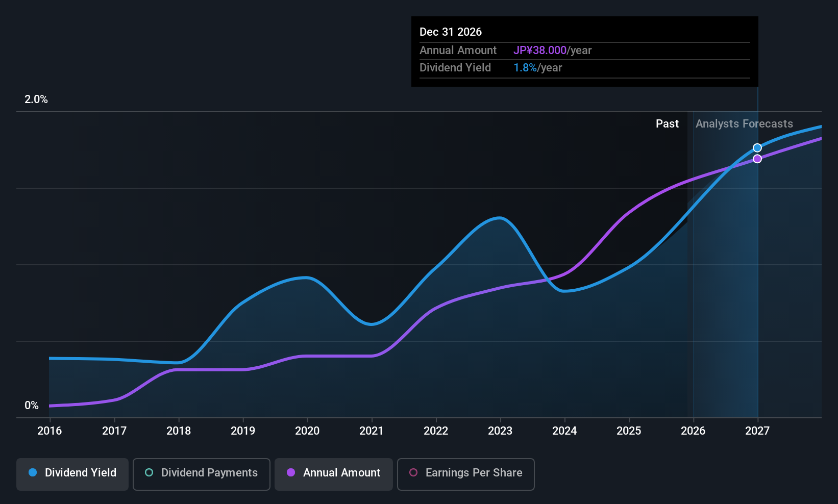Toggle the Annual Amount legend button
Screen dimensions: 838x504
[334, 474]
